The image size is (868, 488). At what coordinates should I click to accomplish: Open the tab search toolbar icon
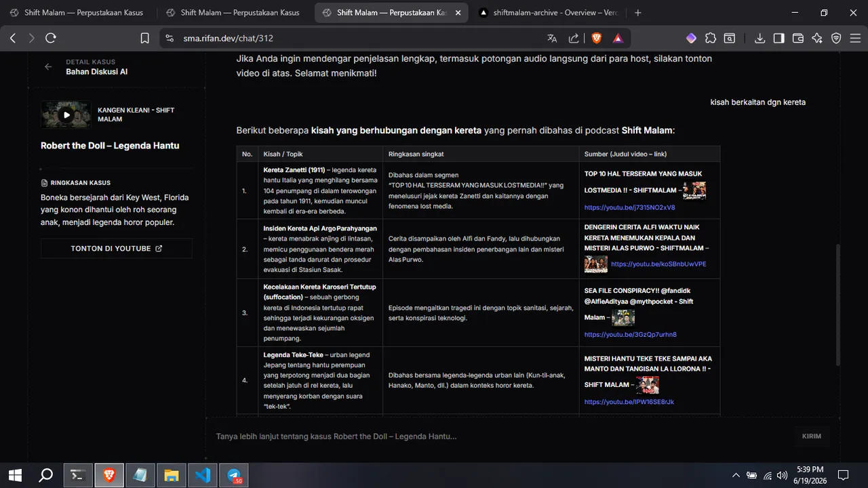(x=730, y=39)
